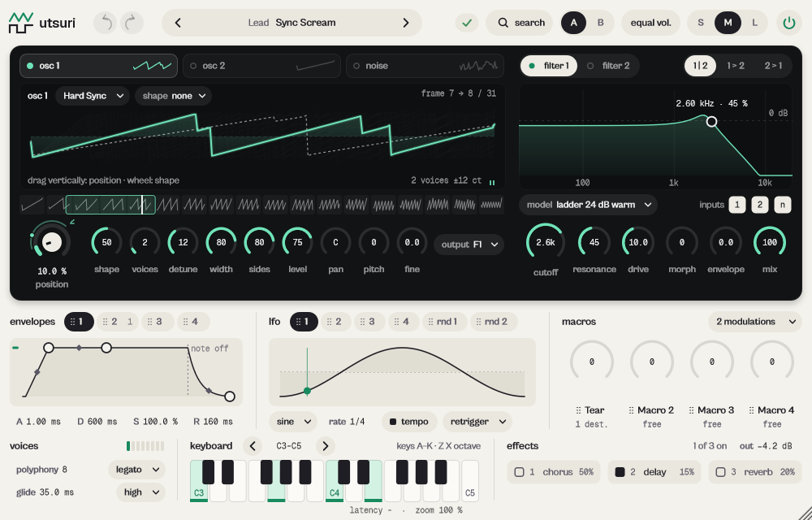Switch to preset slot A

[x=574, y=23]
